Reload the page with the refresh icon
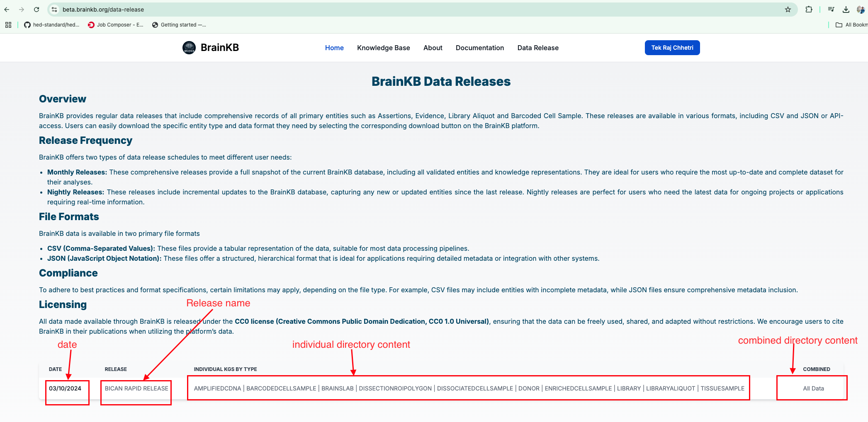The image size is (868, 422). pos(36,10)
